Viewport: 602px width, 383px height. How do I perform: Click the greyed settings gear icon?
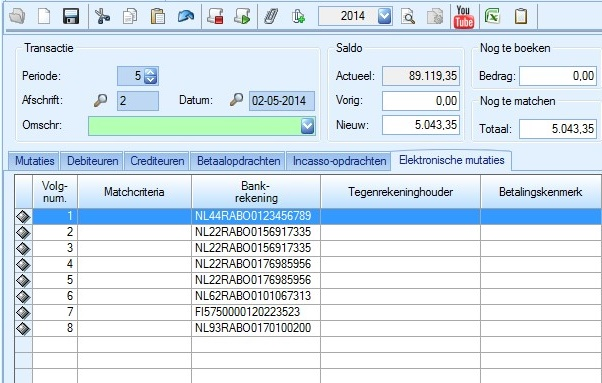435,17
